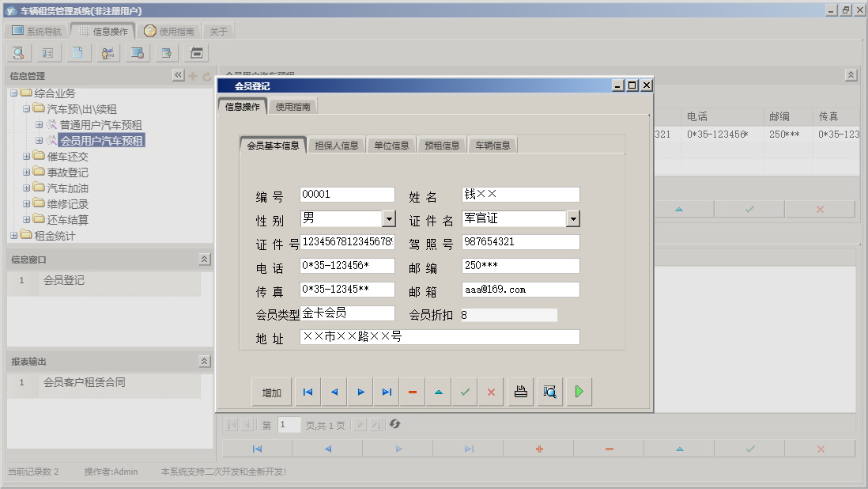This screenshot has width=868, height=489.
Task: Click the green execute arrow in the dialog
Action: (579, 391)
